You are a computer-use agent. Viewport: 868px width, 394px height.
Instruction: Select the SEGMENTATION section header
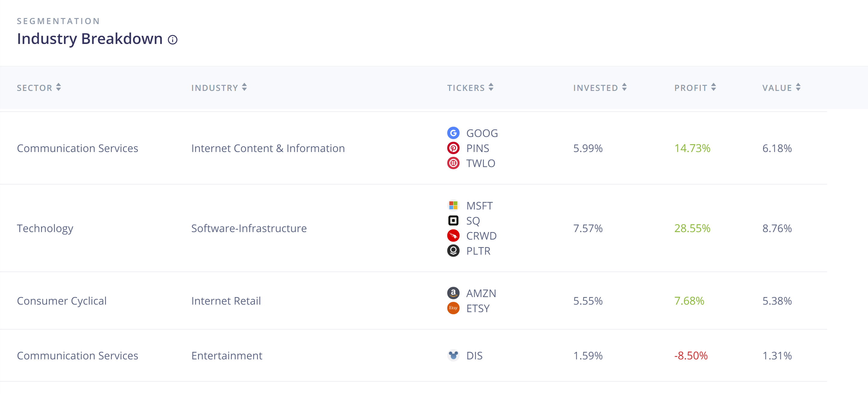coord(58,21)
